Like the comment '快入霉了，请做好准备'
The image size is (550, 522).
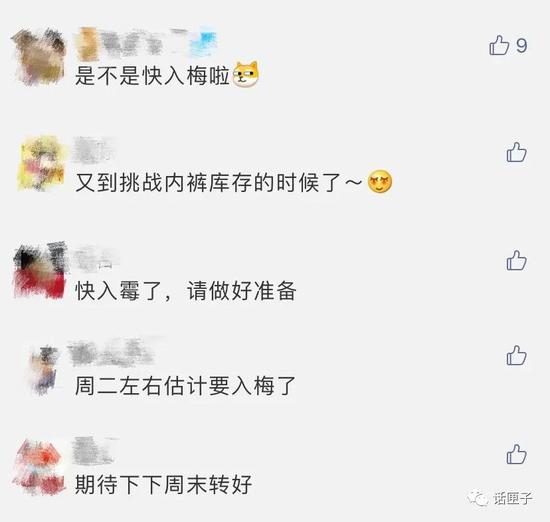pos(516,260)
